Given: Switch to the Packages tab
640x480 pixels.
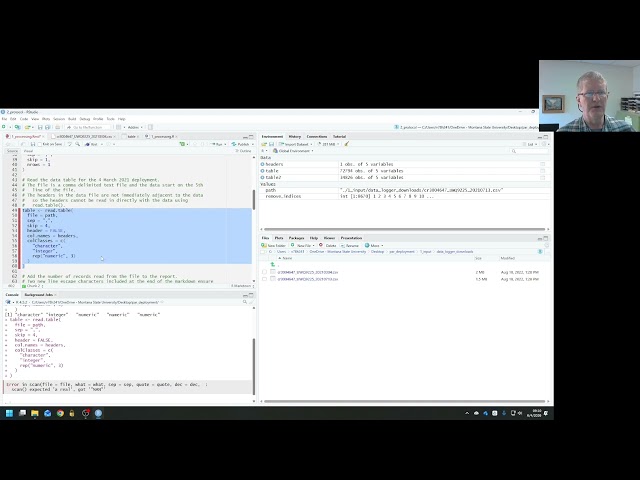Looking at the screenshot, I should (x=296, y=238).
